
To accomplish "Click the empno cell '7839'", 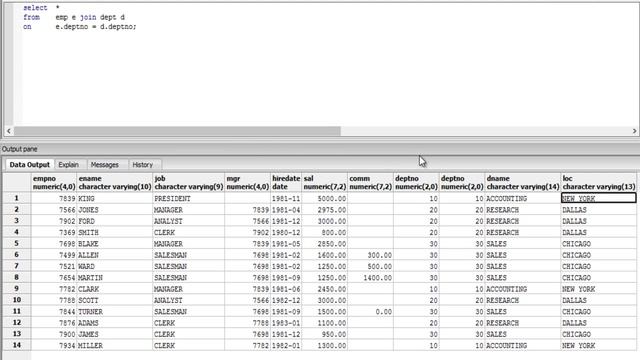I will [54, 198].
